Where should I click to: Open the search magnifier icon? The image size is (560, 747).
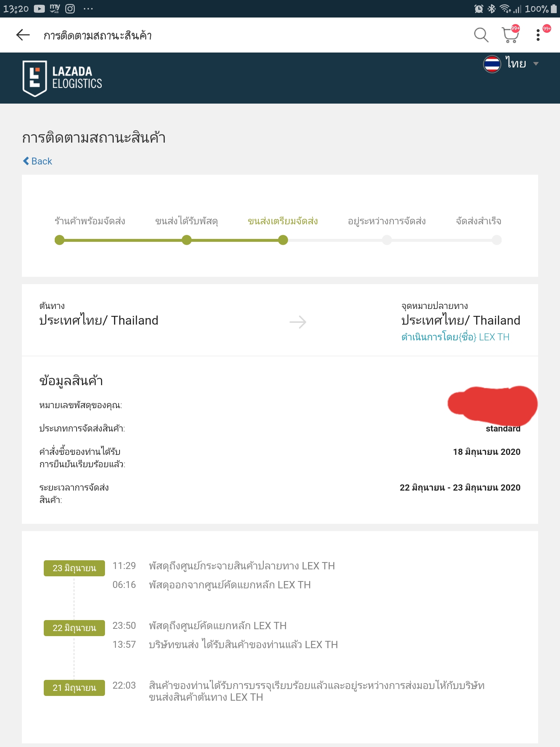(481, 35)
